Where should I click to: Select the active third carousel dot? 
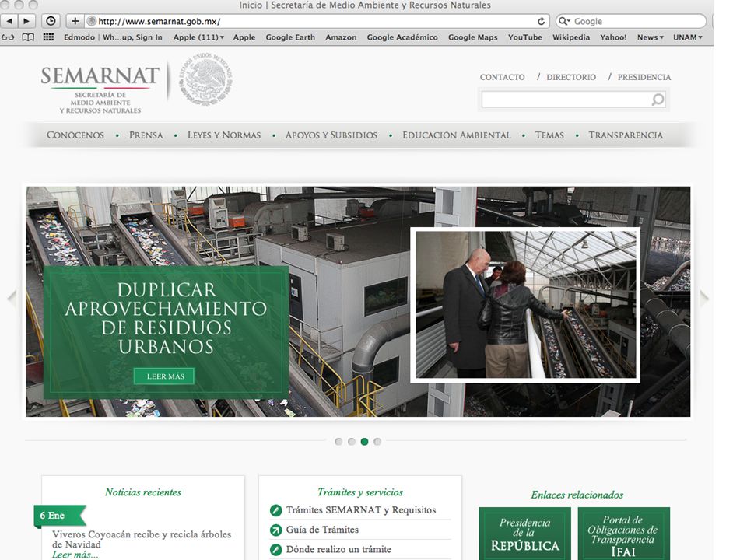[x=364, y=442]
